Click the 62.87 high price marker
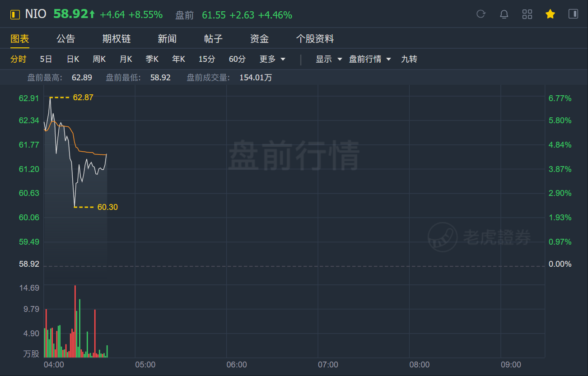Image resolution: width=588 pixels, height=376 pixels. (x=83, y=97)
